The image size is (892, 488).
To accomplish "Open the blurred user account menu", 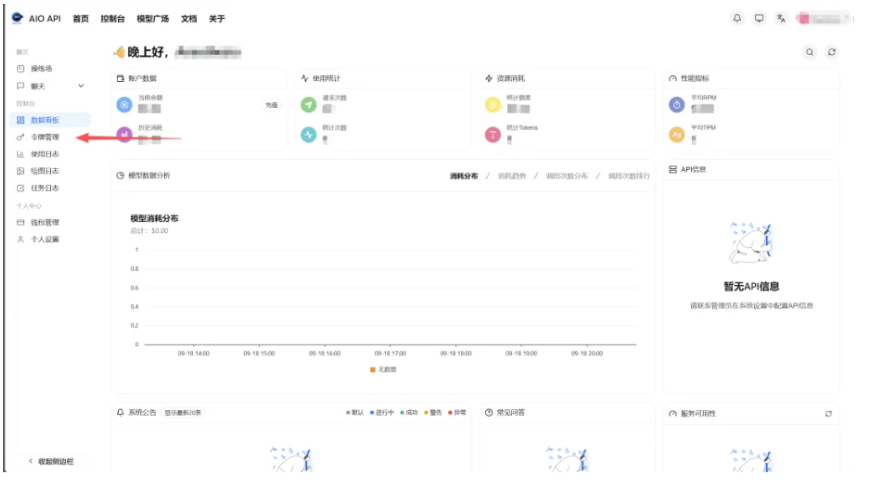I will [x=824, y=19].
